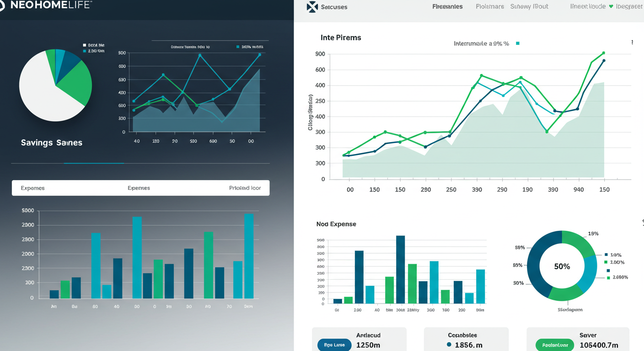Click the teal progress bar under Savings Saines
The height and width of the screenshot is (351, 644).
pos(94,163)
